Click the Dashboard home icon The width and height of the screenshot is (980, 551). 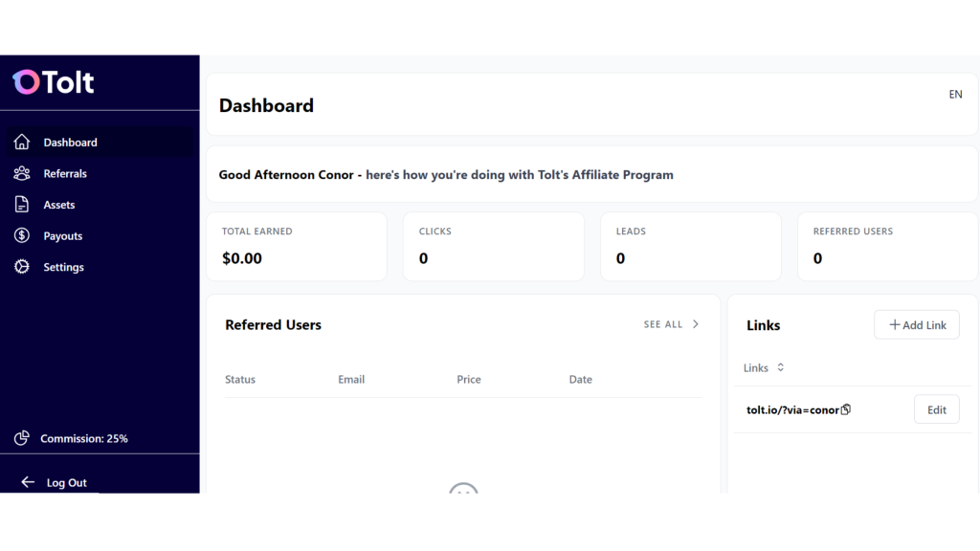click(x=22, y=143)
